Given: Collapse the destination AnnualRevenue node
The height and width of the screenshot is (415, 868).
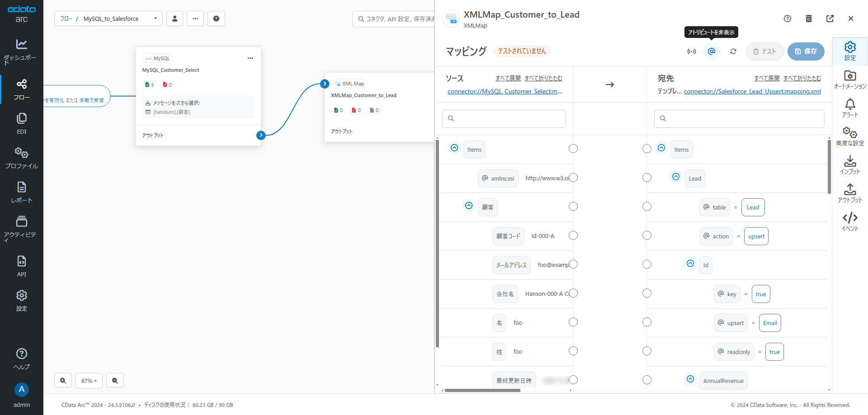Looking at the screenshot, I should click(x=690, y=379).
